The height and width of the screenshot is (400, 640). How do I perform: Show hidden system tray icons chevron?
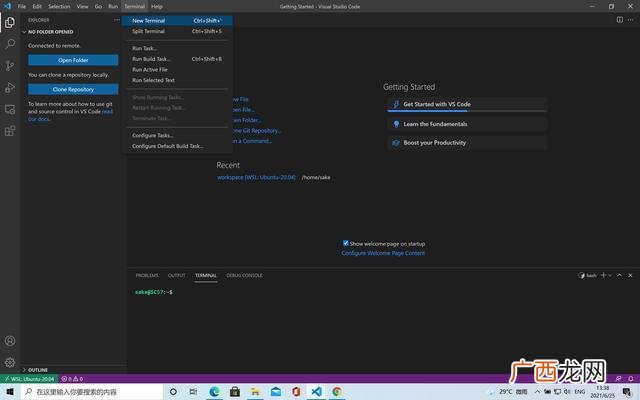coord(537,392)
